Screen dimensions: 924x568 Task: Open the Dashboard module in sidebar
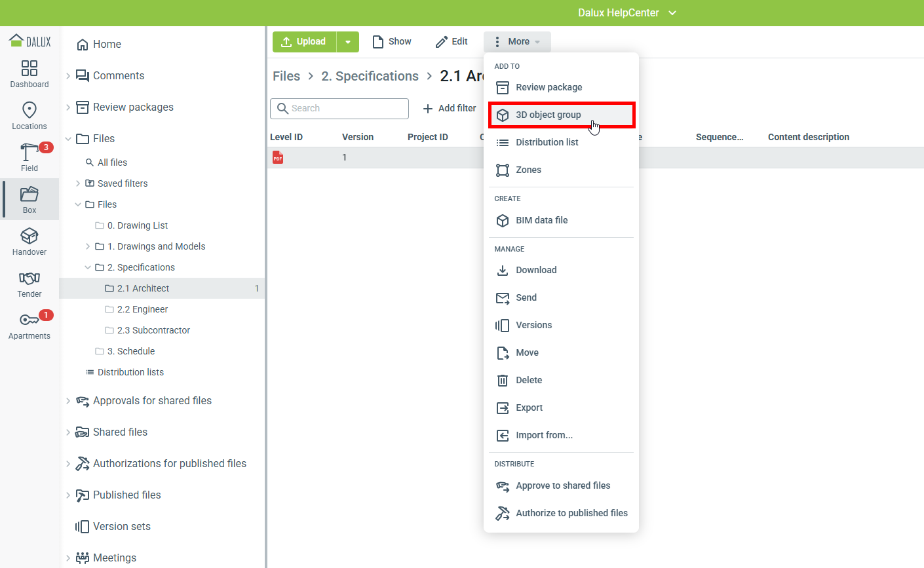(29, 74)
